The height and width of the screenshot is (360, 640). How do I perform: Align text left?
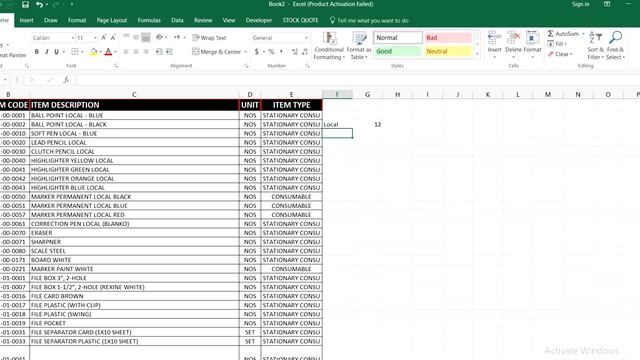pos(126,52)
